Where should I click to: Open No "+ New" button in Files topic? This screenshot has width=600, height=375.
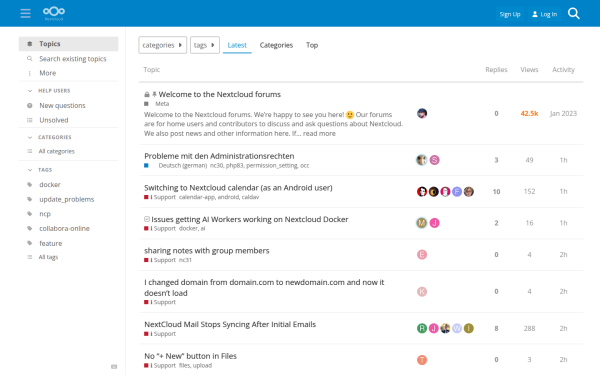190,356
